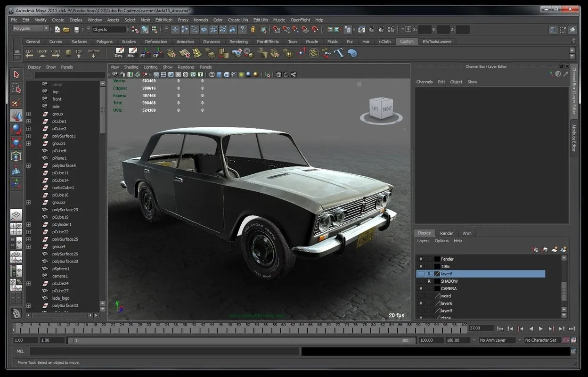Click the Des shelf button
This screenshot has height=377, width=588.
point(118,53)
